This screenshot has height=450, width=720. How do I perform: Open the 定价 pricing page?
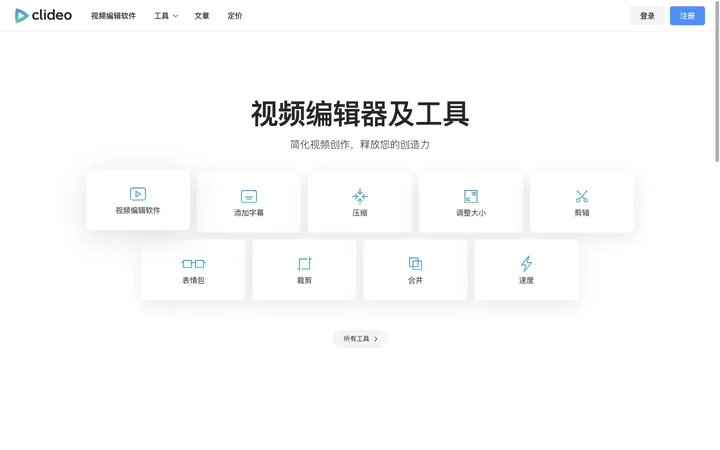(235, 16)
